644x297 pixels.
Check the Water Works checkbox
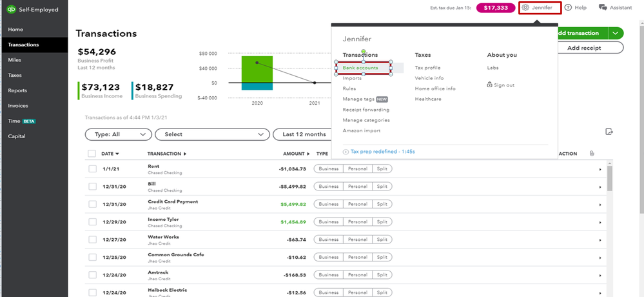pos(92,240)
